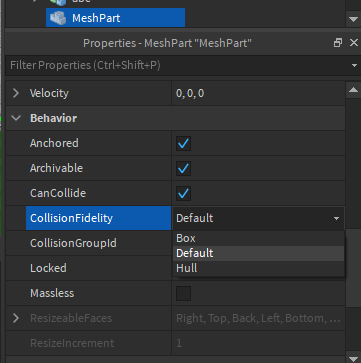Click the CollisionFidelity dropdown arrow

coord(336,218)
